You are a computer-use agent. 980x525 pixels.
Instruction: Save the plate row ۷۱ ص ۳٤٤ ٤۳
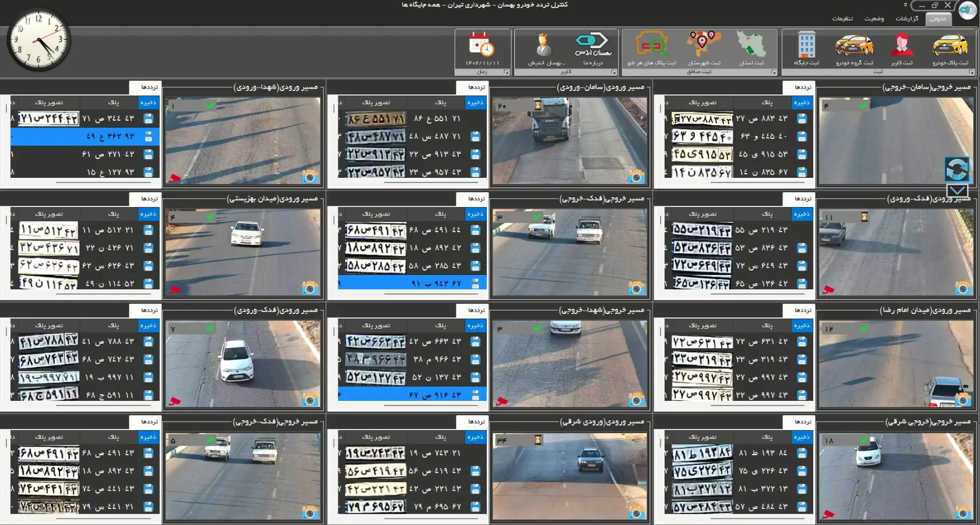149,118
